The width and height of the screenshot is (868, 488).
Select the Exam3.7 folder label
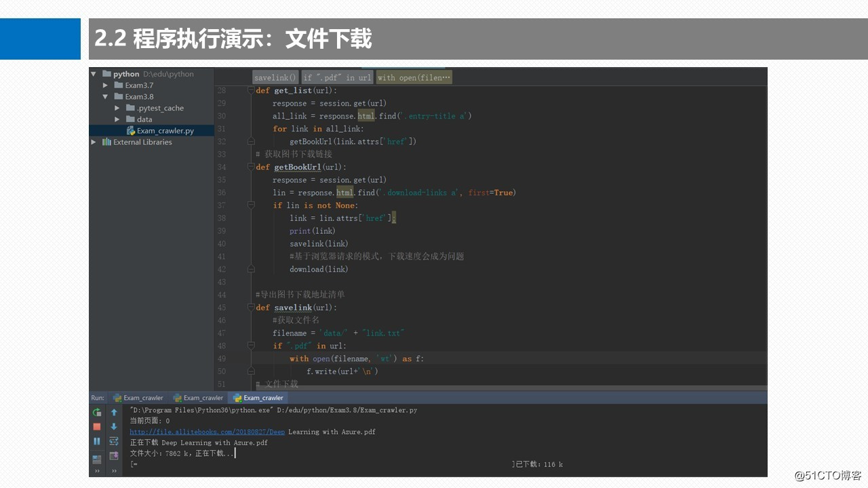139,85
